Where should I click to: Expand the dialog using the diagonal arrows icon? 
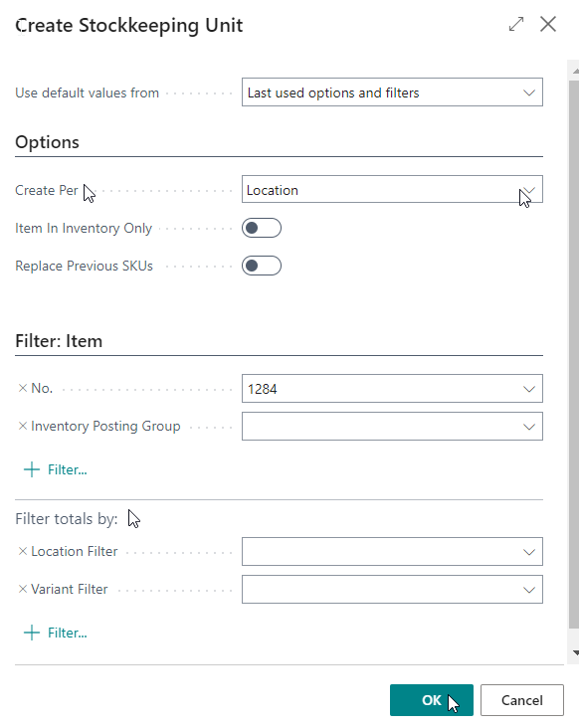[x=516, y=24]
